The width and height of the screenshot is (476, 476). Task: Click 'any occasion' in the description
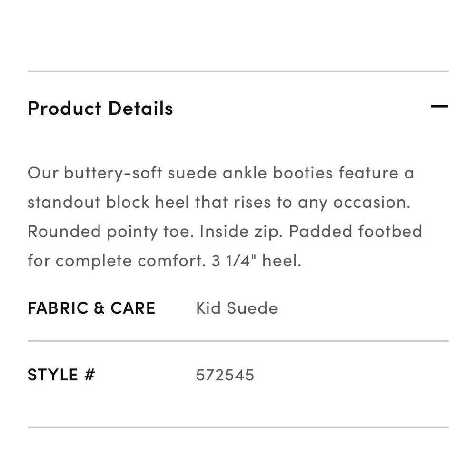[x=354, y=202]
